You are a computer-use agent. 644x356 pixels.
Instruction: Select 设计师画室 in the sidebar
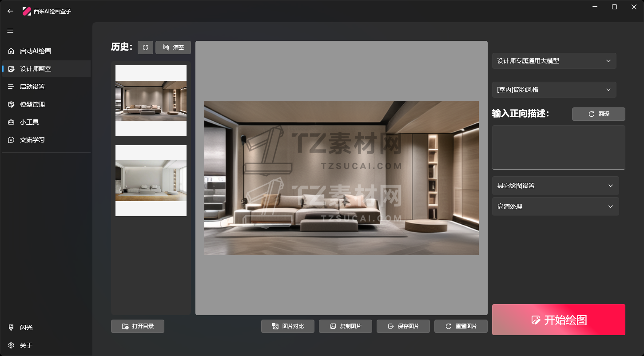(x=47, y=69)
